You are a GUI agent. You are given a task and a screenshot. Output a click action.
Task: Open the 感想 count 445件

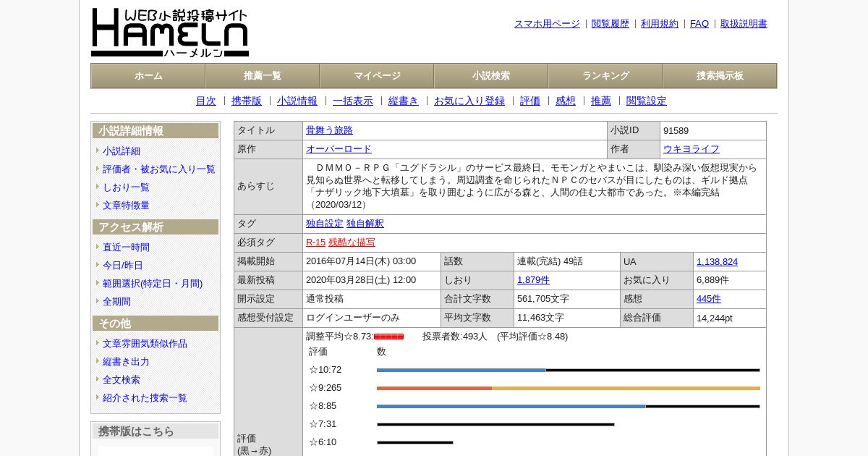coord(709,299)
